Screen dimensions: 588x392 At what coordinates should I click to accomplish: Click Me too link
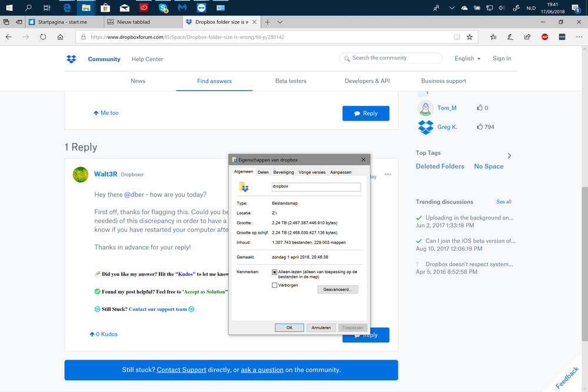(x=106, y=113)
